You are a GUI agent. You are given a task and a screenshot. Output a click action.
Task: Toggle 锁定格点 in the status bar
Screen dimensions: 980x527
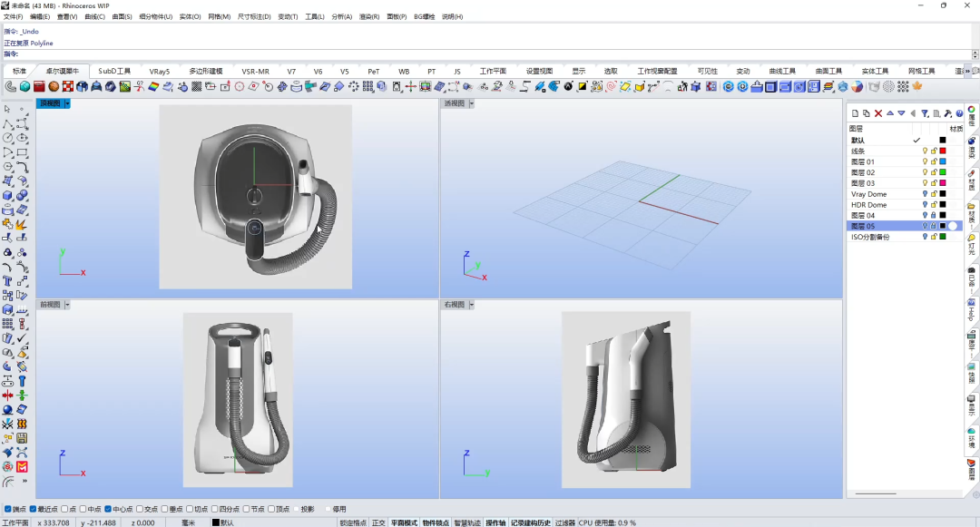tap(354, 522)
